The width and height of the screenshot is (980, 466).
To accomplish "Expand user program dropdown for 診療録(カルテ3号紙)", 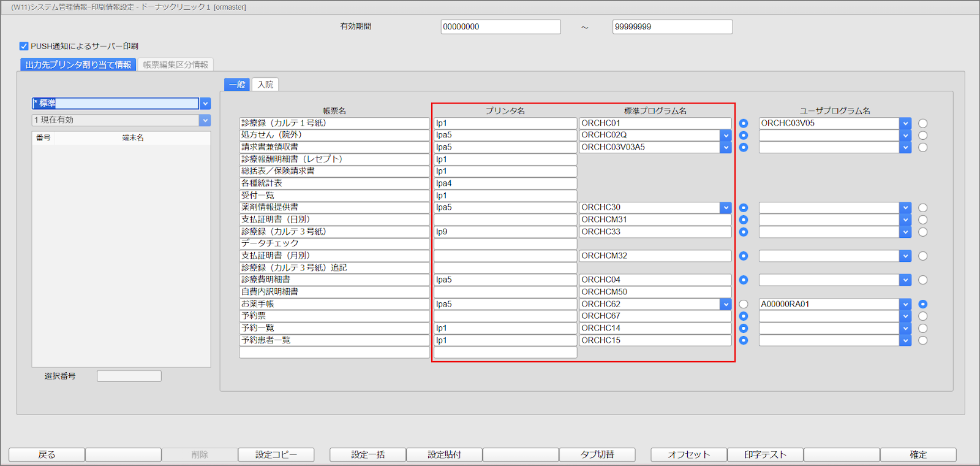I will coord(905,232).
